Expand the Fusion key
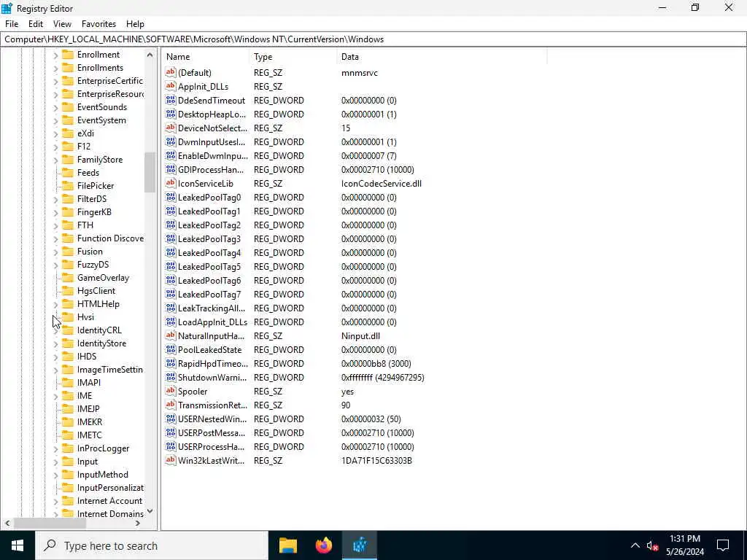747x560 pixels. coord(55,252)
